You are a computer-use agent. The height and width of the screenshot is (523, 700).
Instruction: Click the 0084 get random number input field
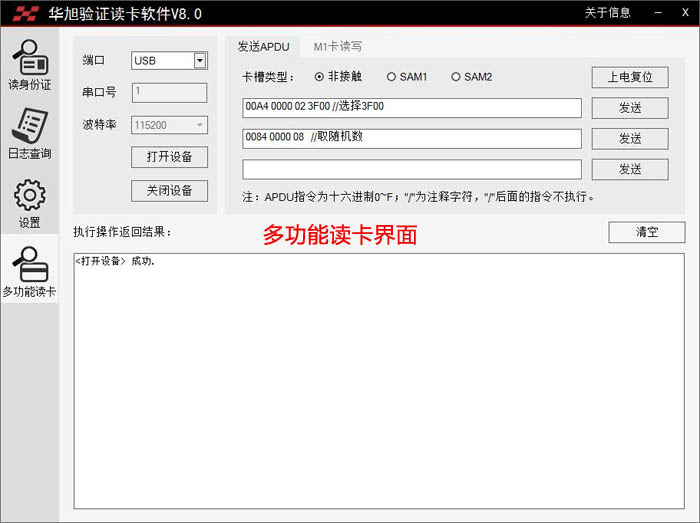pyautogui.click(x=411, y=138)
